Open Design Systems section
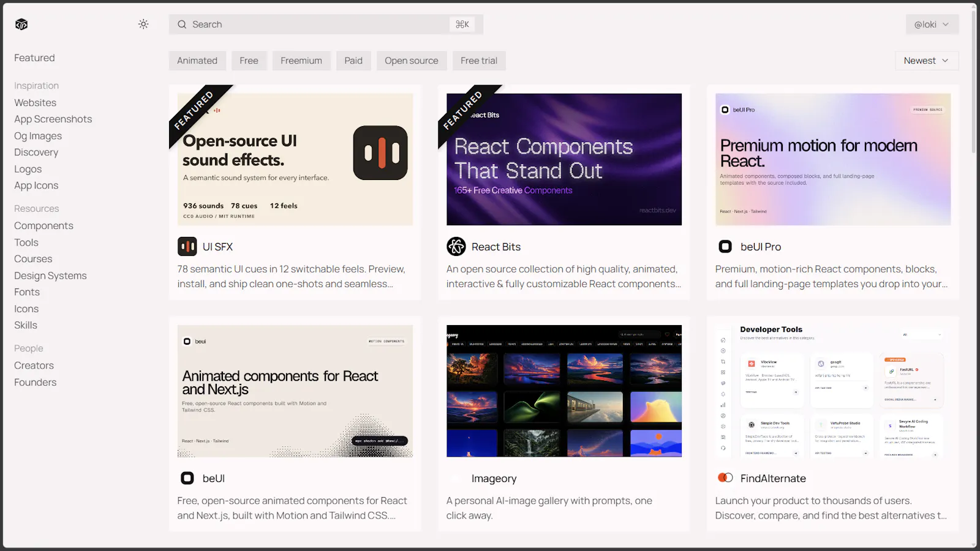Image resolution: width=980 pixels, height=551 pixels. (x=50, y=275)
